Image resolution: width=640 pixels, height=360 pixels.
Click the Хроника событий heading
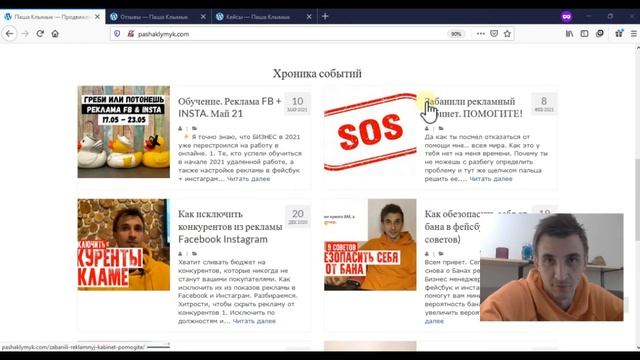coord(317,73)
